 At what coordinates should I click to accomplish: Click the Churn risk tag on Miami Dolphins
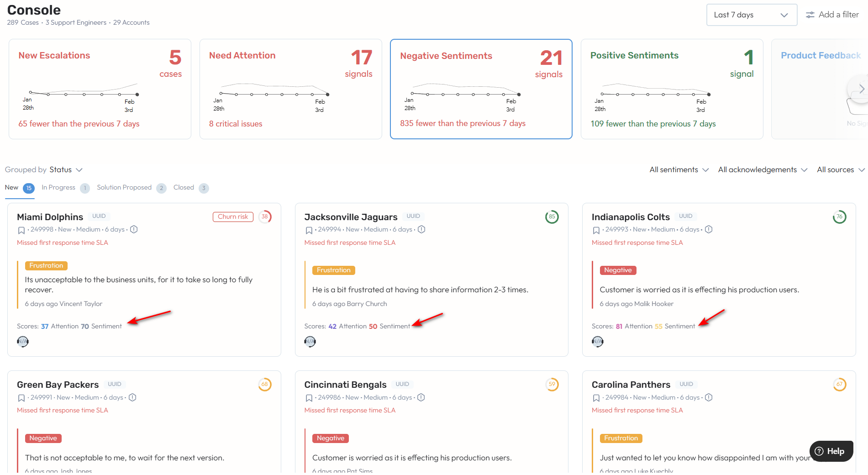point(233,216)
